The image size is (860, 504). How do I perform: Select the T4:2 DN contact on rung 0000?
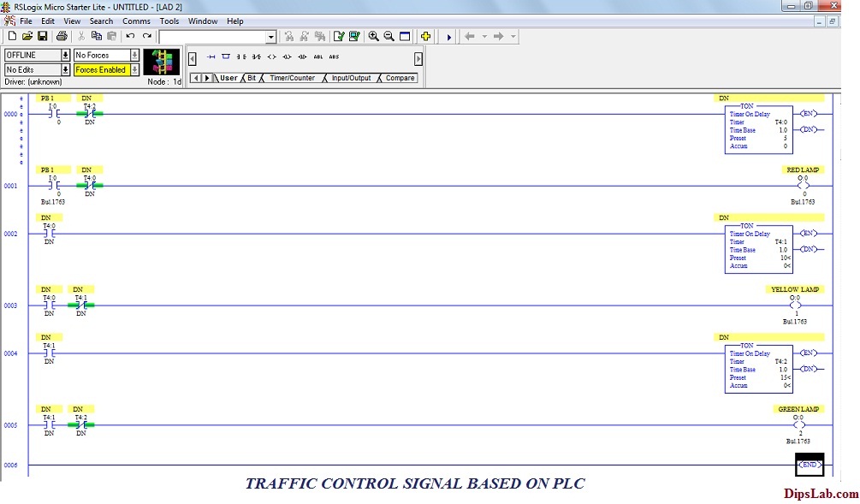(x=89, y=114)
